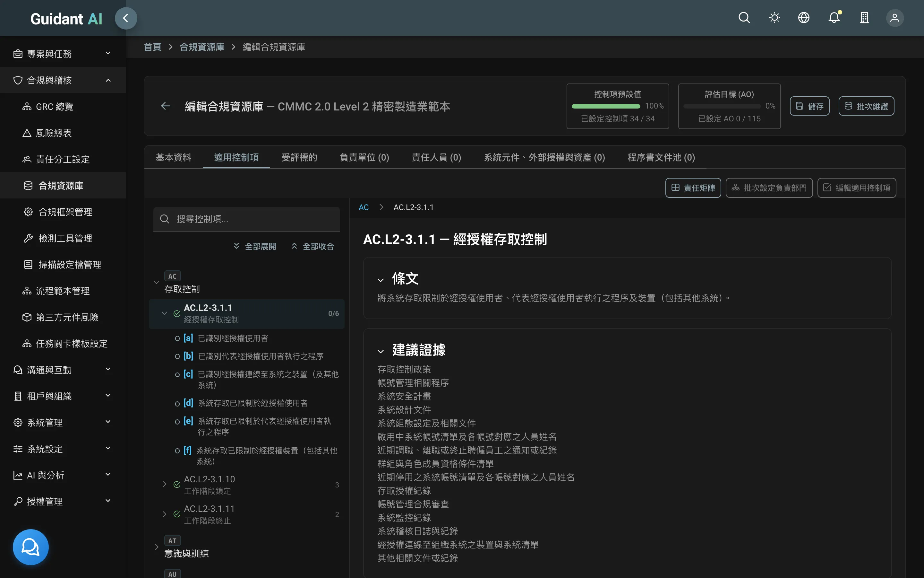Screen dimensions: 924x578
Task: Expand the 溝通與互動 sidebar section
Action: (63, 370)
